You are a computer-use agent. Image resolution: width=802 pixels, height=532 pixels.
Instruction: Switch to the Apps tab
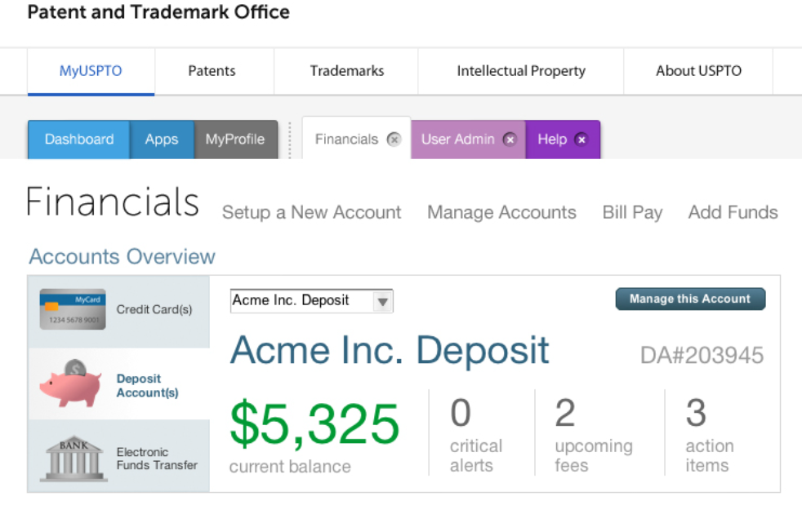(162, 140)
